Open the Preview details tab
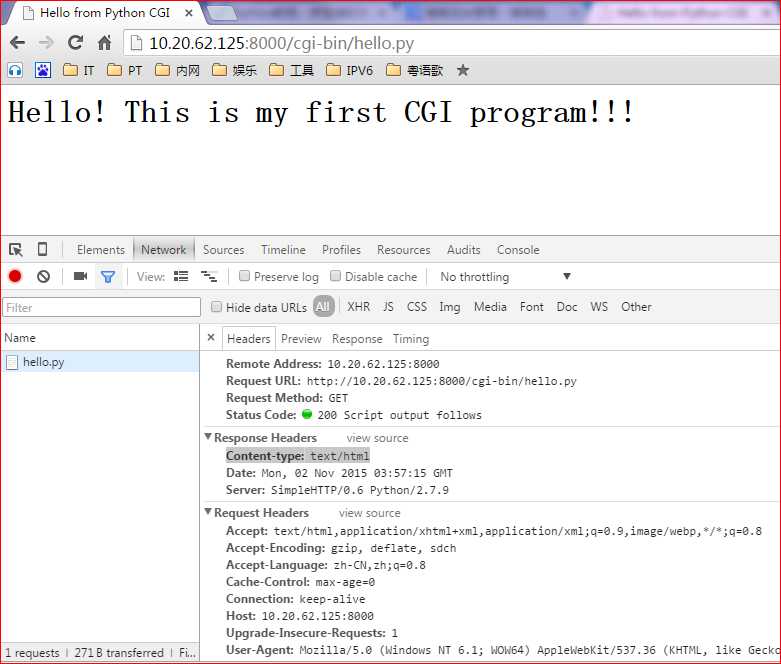Viewport: 781px width, 664px height. click(x=301, y=339)
